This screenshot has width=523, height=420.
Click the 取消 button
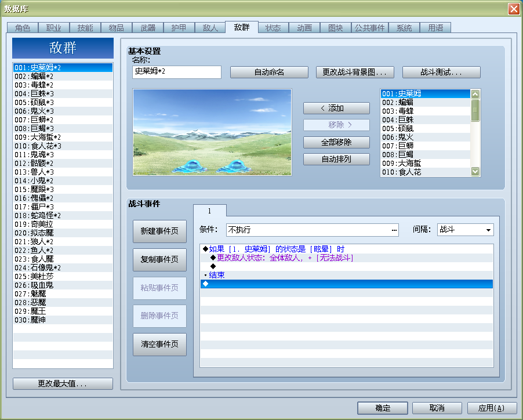[437, 408]
